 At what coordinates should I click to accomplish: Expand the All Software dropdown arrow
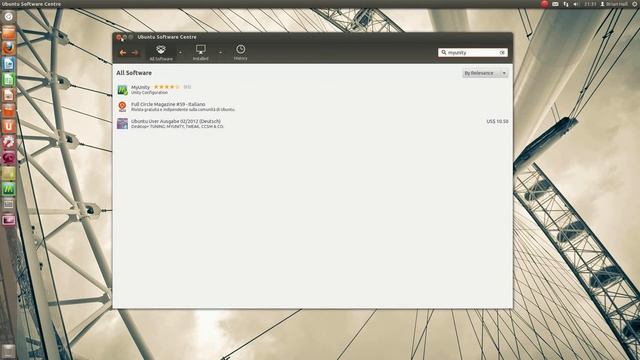180,53
